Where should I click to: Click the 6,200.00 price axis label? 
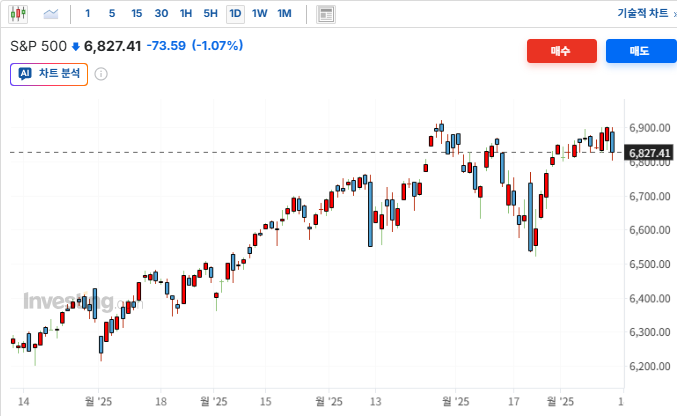point(649,366)
